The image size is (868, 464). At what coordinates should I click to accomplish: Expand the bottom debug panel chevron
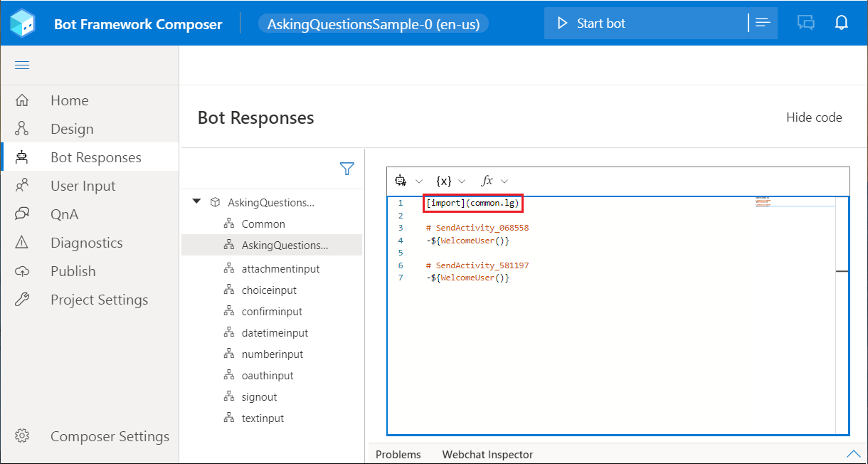coord(853,454)
